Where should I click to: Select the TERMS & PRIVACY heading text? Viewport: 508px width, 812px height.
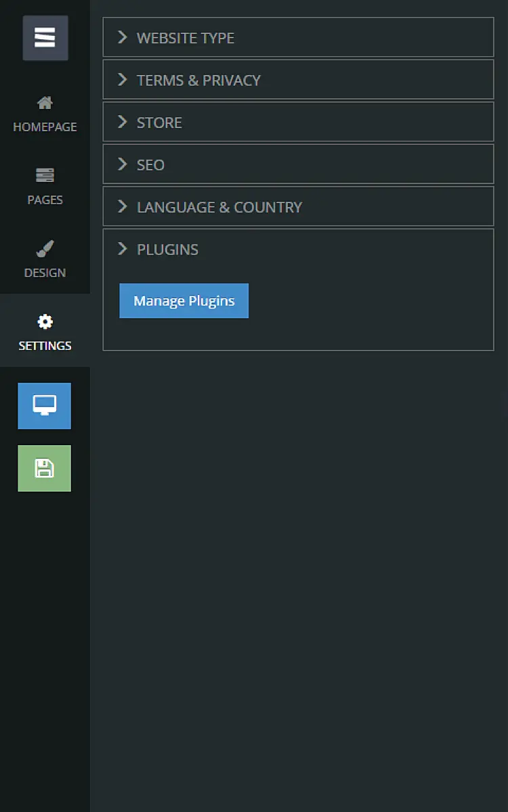(198, 81)
